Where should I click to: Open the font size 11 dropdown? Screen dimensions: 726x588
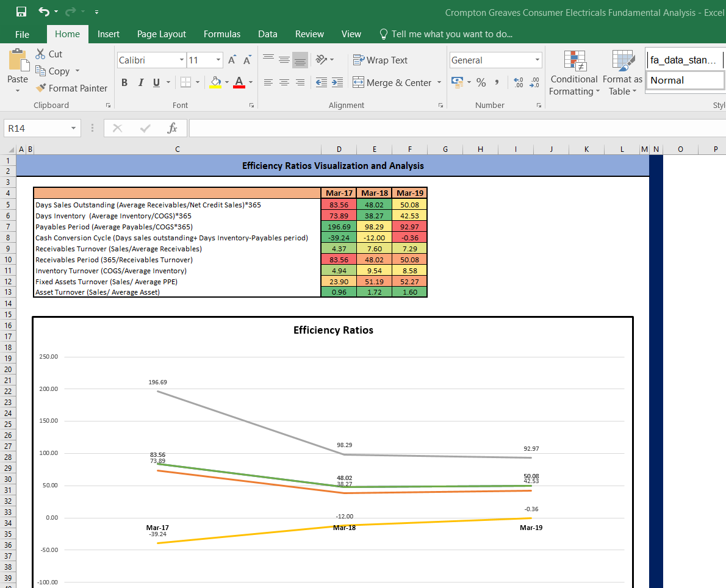[x=218, y=60]
